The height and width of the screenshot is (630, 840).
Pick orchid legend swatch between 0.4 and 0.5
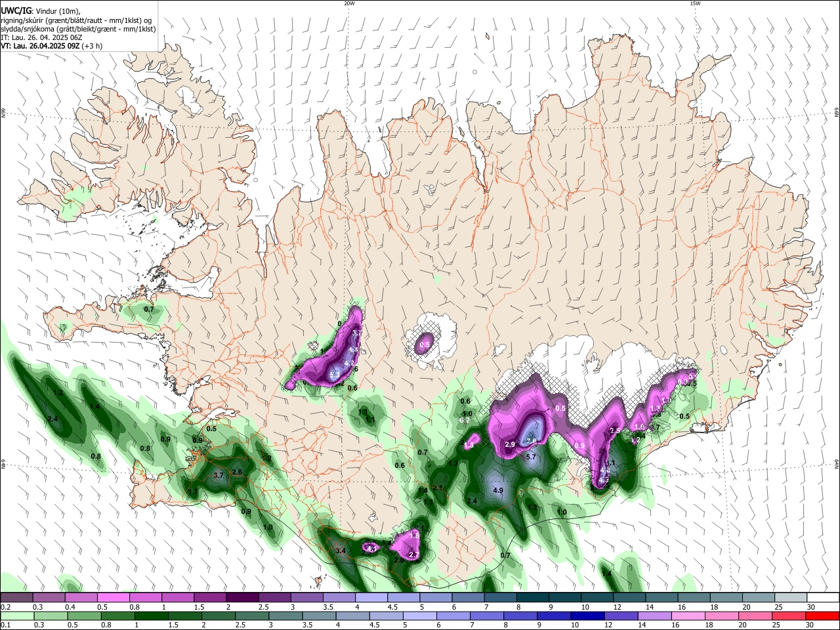coord(81,598)
